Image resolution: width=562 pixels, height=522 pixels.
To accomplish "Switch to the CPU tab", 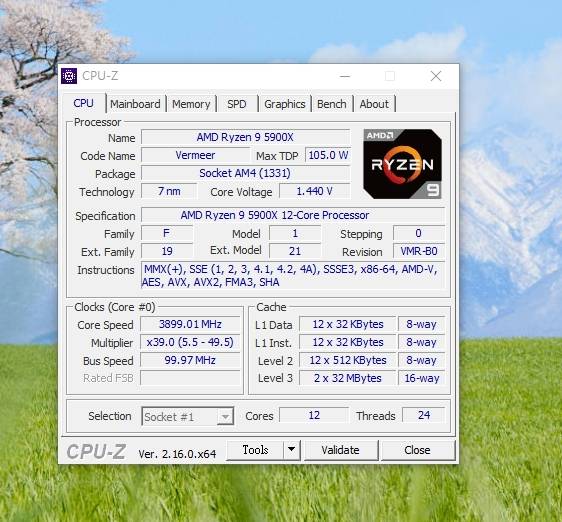I will pyautogui.click(x=84, y=103).
